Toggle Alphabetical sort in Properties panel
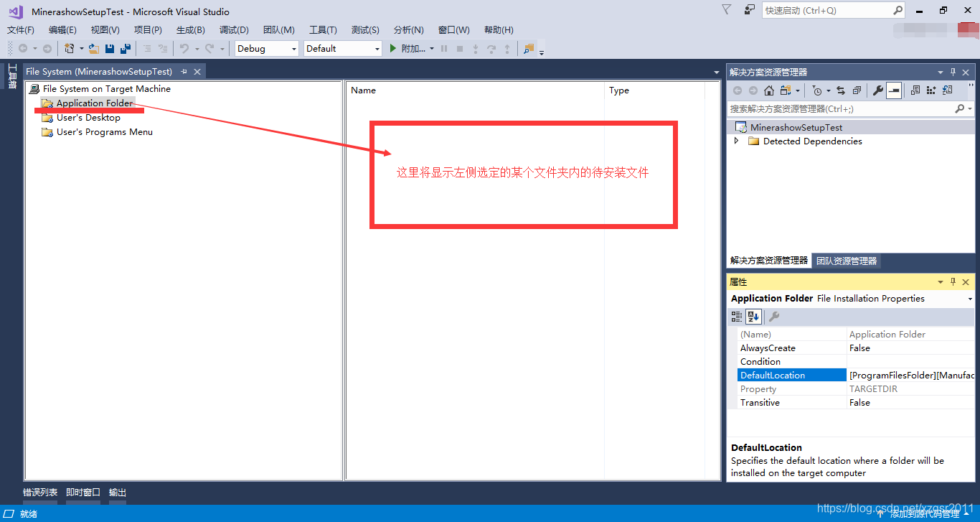 pos(753,317)
